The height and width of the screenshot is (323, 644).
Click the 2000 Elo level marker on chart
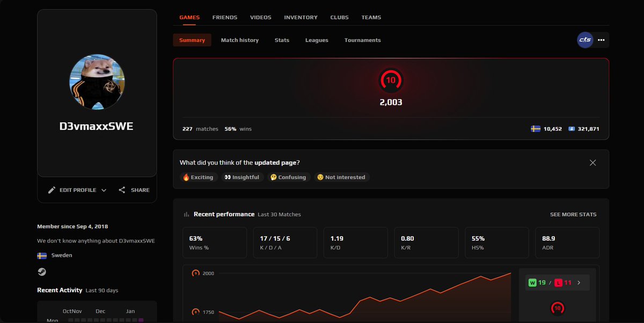[x=196, y=273]
